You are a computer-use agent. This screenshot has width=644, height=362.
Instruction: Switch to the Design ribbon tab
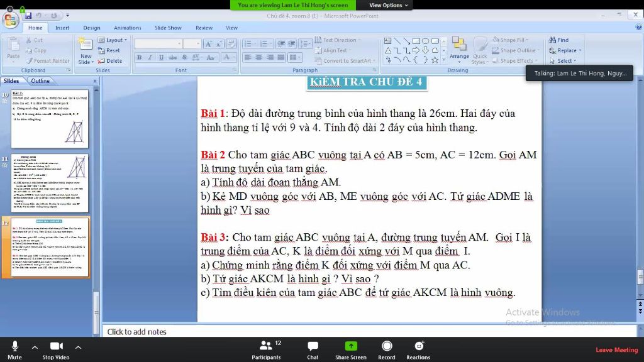point(92,28)
